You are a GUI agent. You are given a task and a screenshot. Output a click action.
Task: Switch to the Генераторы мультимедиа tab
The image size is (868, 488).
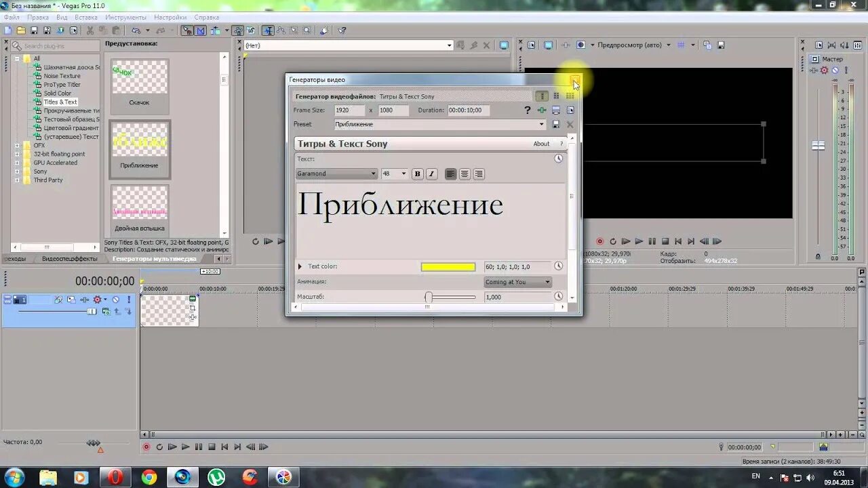point(155,259)
